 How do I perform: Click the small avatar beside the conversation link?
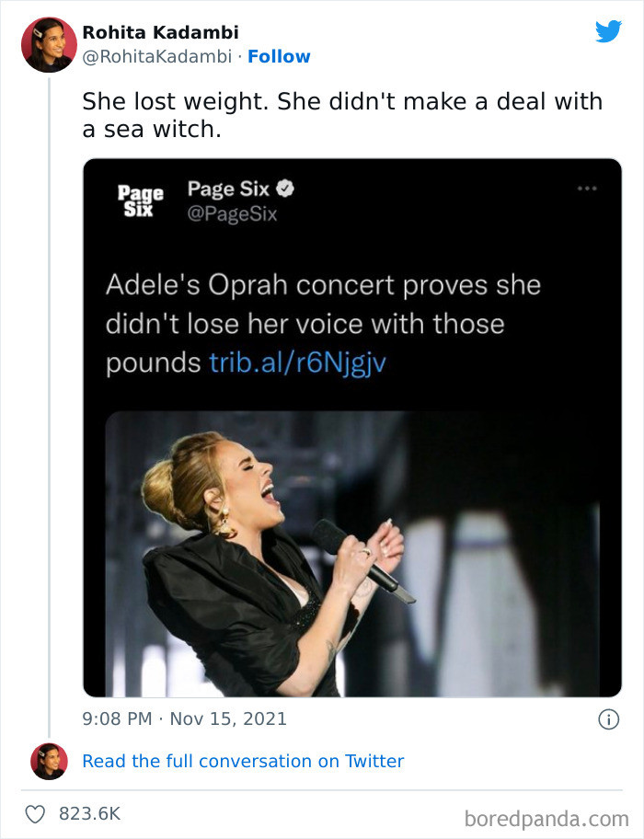coord(44,761)
